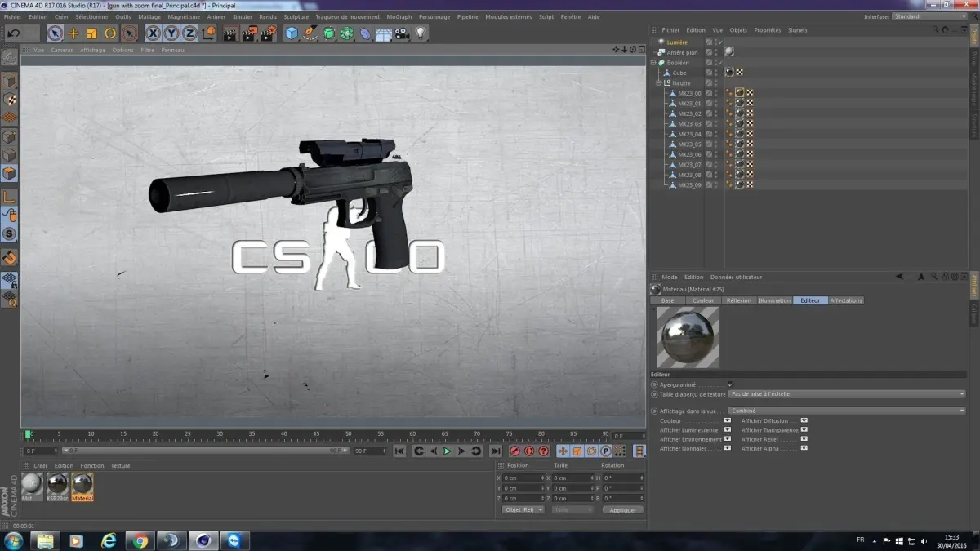The width and height of the screenshot is (980, 551).
Task: Go to start of animation
Action: coord(399,451)
